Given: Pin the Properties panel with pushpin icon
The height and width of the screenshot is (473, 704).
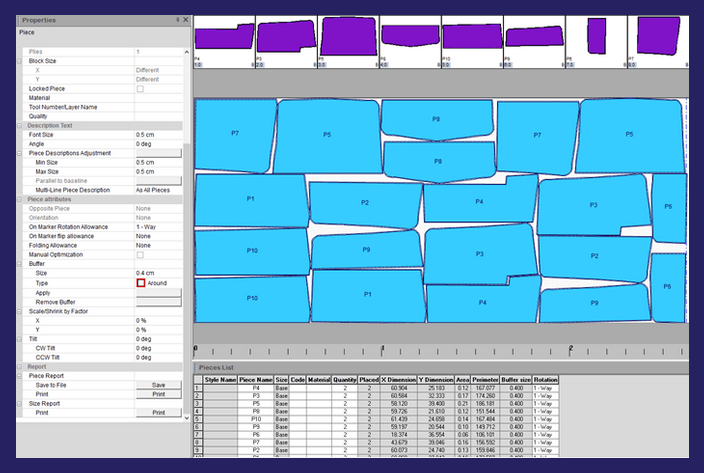Looking at the screenshot, I should pos(176,19).
